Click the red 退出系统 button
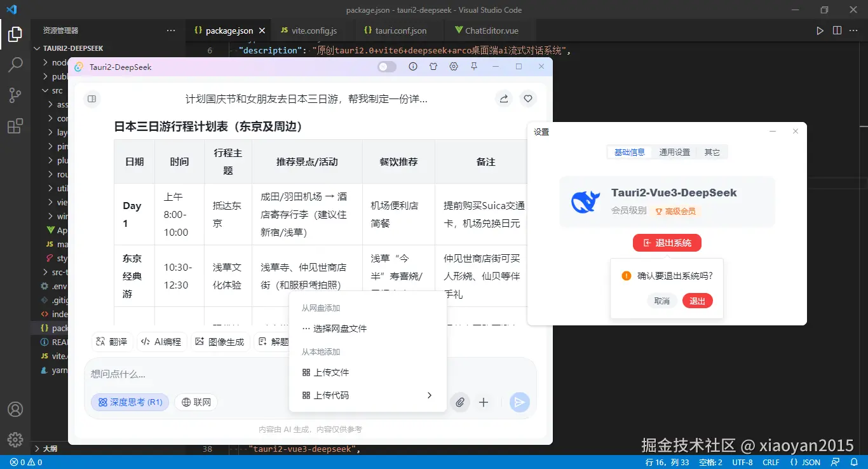This screenshot has width=868, height=469. pos(667,242)
